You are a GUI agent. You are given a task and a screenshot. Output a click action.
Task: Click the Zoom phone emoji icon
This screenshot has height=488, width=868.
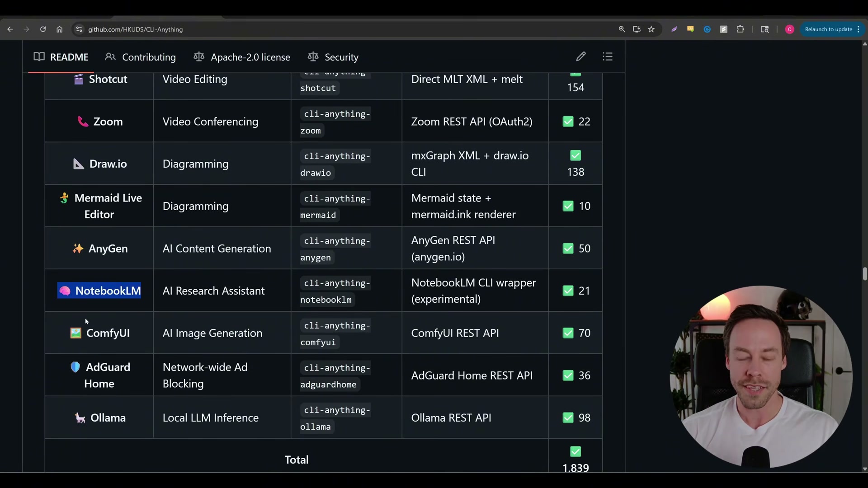tap(83, 122)
